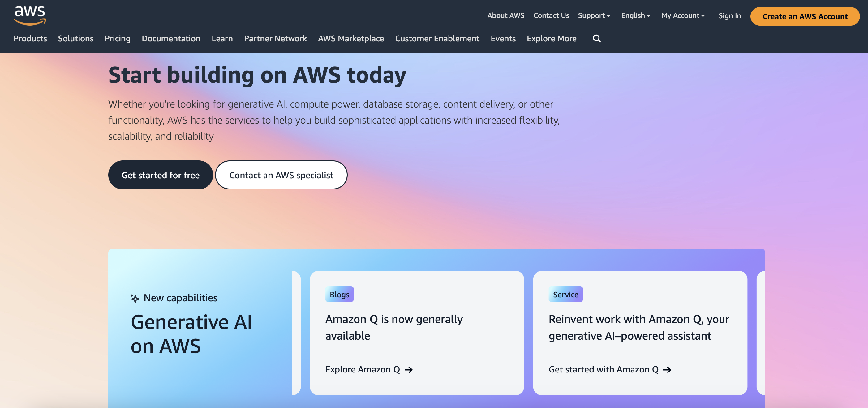The width and height of the screenshot is (868, 408).
Task: Click arrow after Get started with Amazon Q
Action: tap(667, 370)
